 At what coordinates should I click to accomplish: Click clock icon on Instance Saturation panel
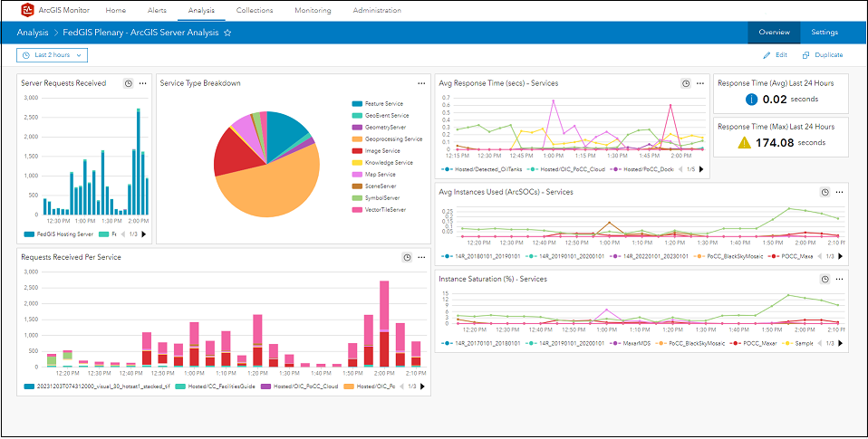click(825, 279)
